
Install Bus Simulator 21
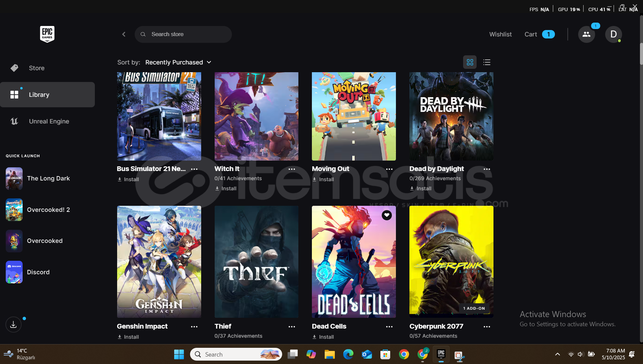(x=128, y=179)
